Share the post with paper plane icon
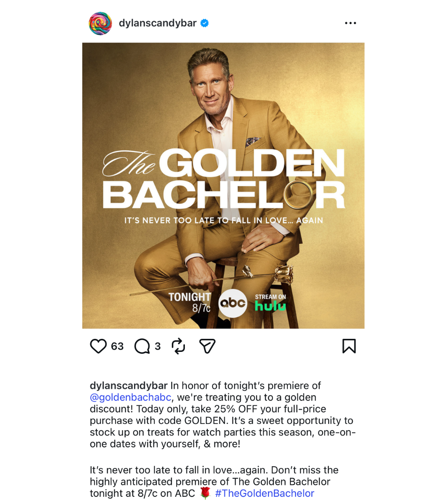 coord(207,346)
